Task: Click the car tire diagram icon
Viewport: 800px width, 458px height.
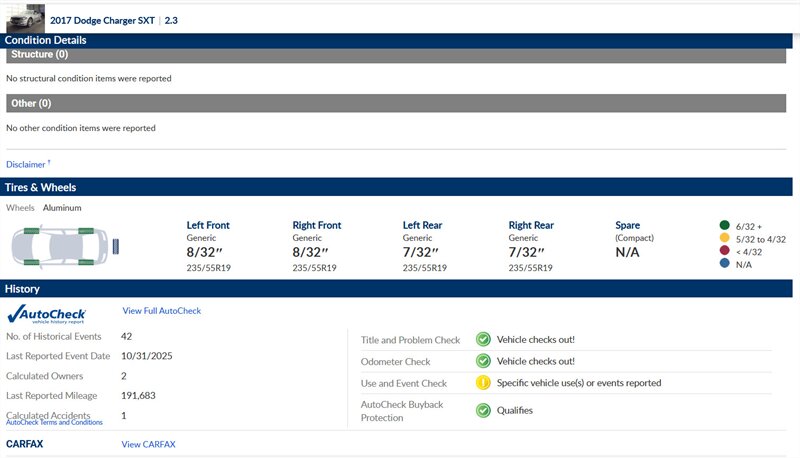Action: (56, 245)
